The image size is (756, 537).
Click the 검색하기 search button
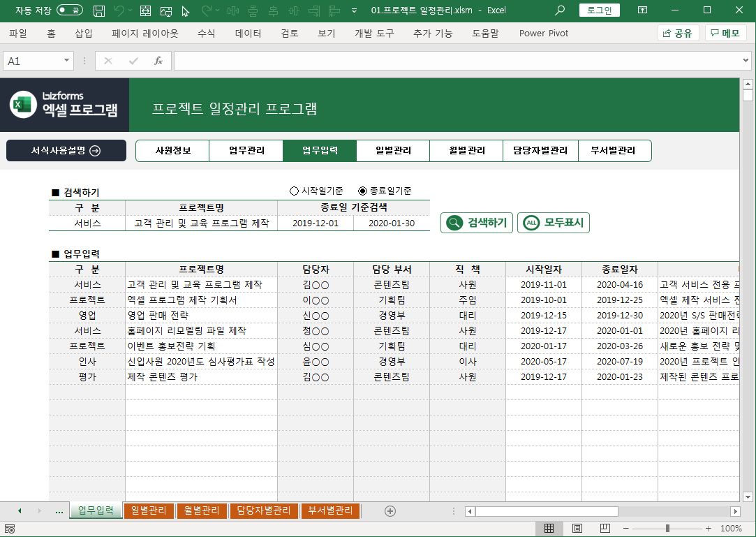pyautogui.click(x=476, y=223)
